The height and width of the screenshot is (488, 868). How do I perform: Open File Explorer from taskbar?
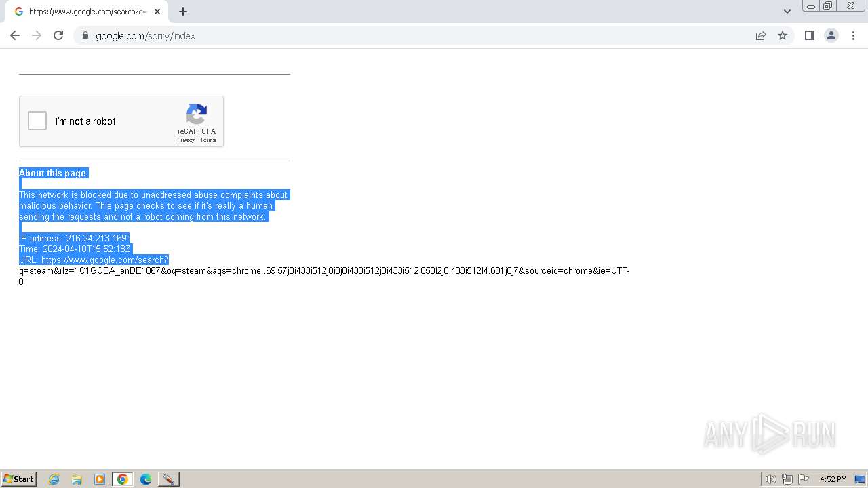(x=77, y=479)
